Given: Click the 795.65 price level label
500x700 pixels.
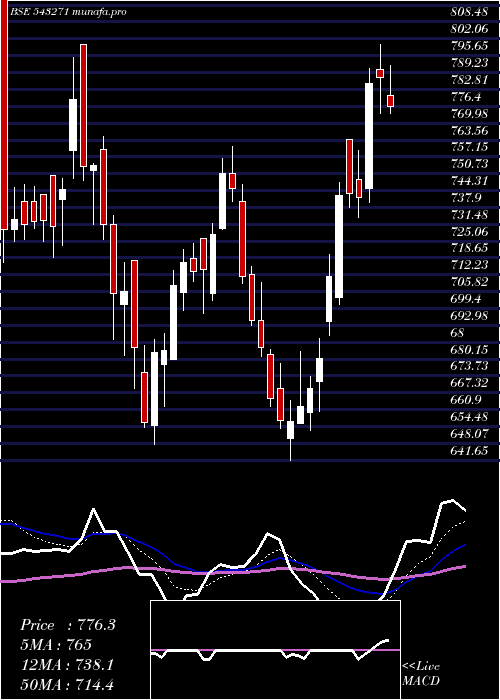Looking at the screenshot, I should [469, 46].
